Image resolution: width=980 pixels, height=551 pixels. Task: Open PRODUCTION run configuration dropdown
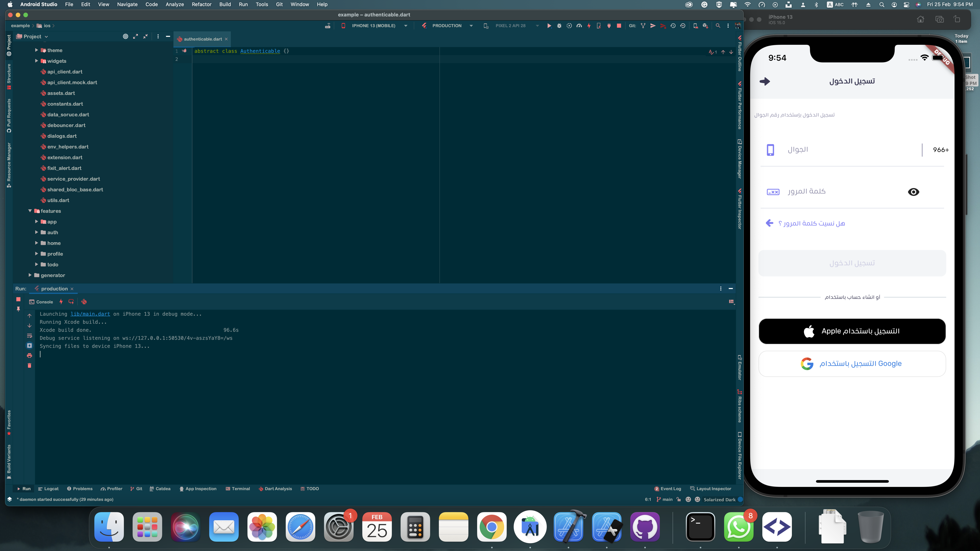(x=447, y=26)
